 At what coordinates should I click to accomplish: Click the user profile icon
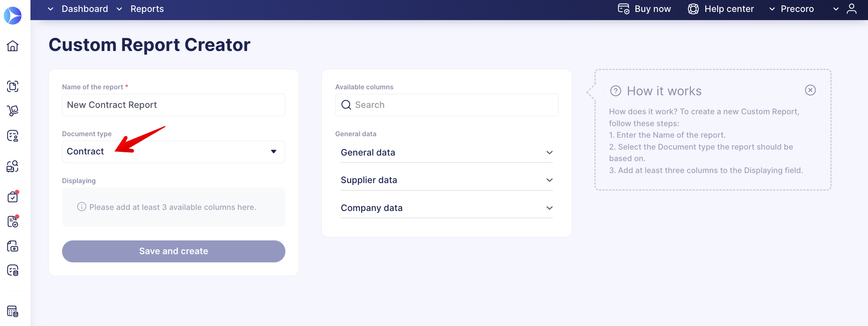(852, 9)
